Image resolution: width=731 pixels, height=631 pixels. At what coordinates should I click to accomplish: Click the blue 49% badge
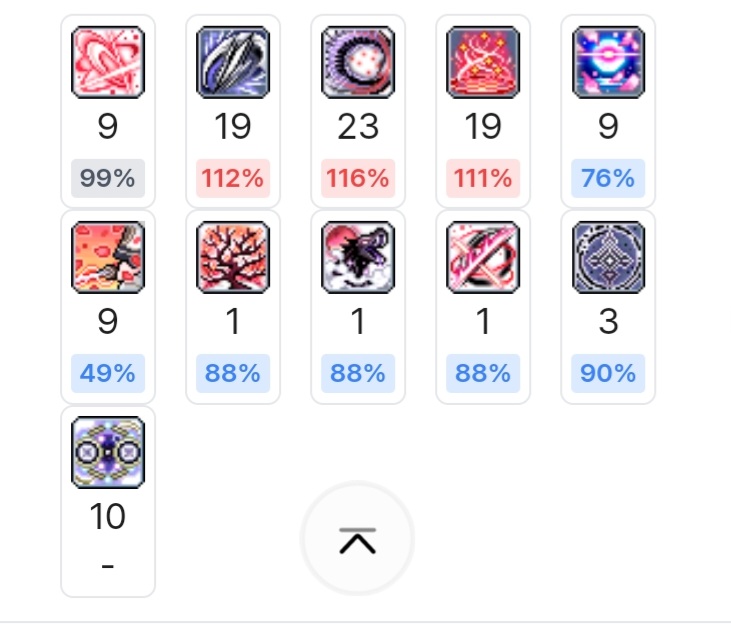tap(108, 373)
